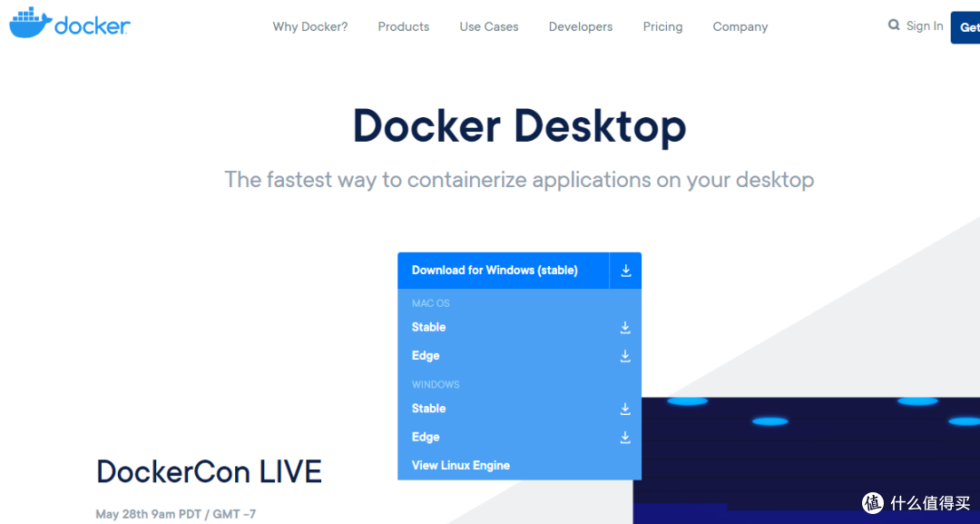Open the Products dropdown

pos(403,26)
